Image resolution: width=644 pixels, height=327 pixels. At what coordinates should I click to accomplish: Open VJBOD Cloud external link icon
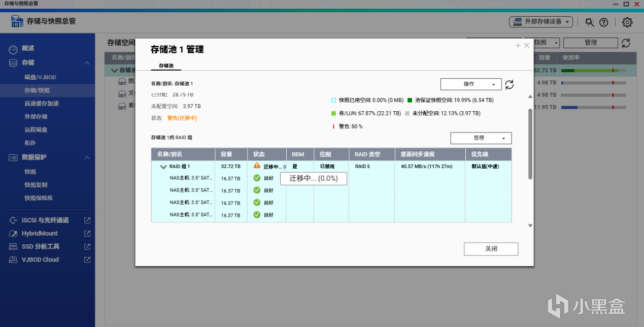pyautogui.click(x=87, y=259)
